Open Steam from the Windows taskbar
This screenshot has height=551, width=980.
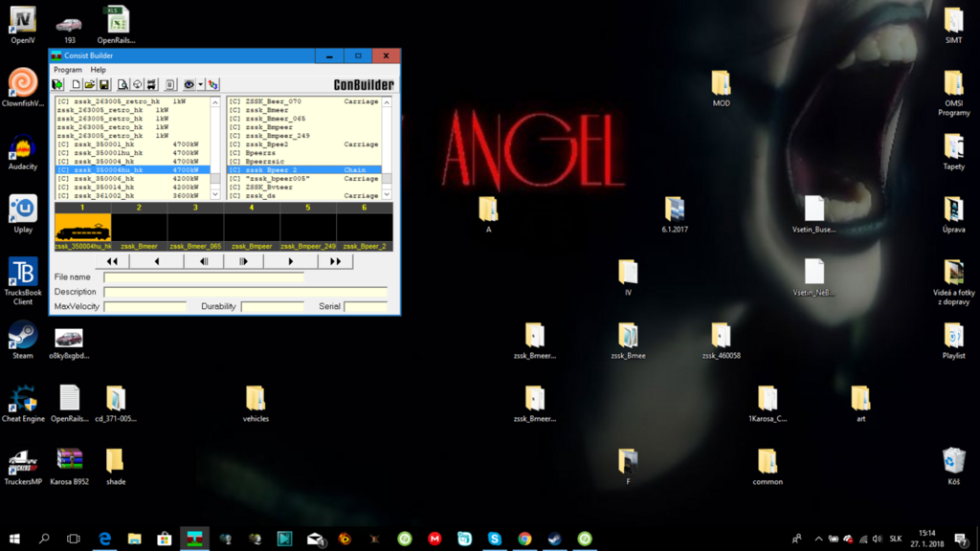[x=554, y=539]
